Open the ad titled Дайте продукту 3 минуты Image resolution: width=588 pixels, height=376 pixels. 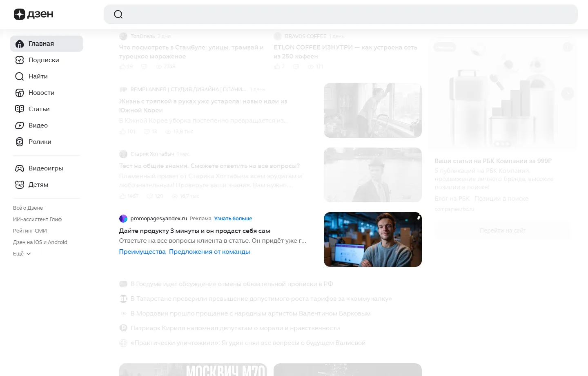point(195,231)
